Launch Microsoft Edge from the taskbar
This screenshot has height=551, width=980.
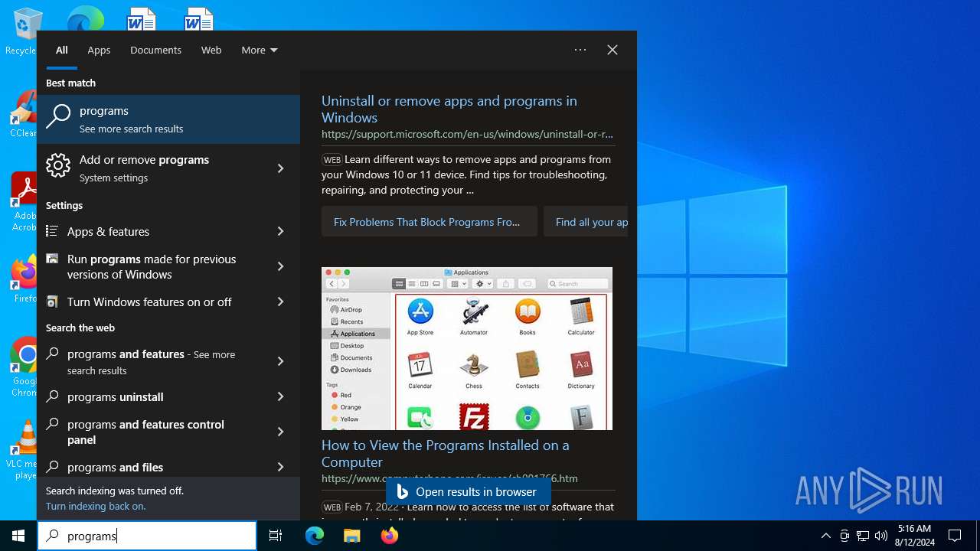tap(315, 536)
